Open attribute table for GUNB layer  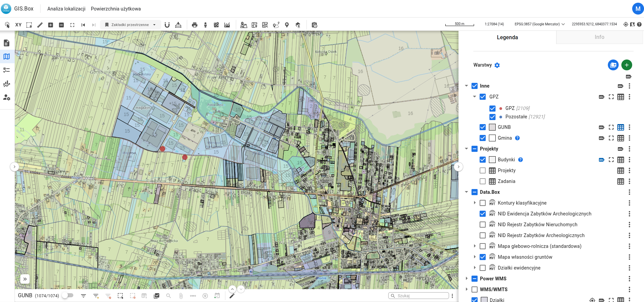click(620, 127)
